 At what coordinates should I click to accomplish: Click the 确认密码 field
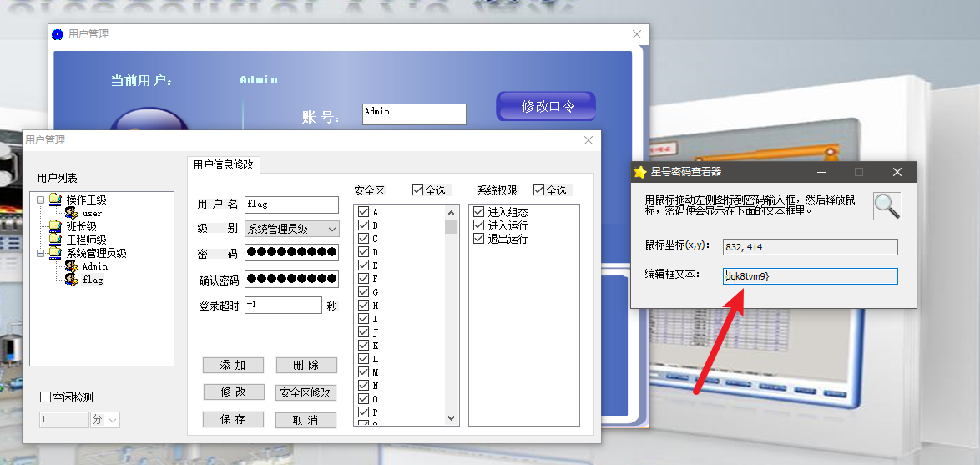[x=291, y=279]
